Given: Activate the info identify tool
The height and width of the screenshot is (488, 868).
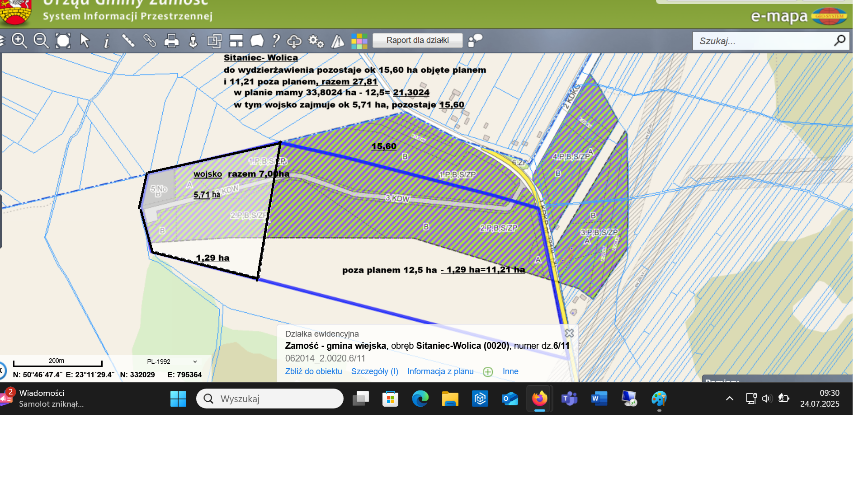Looking at the screenshot, I should (x=106, y=41).
